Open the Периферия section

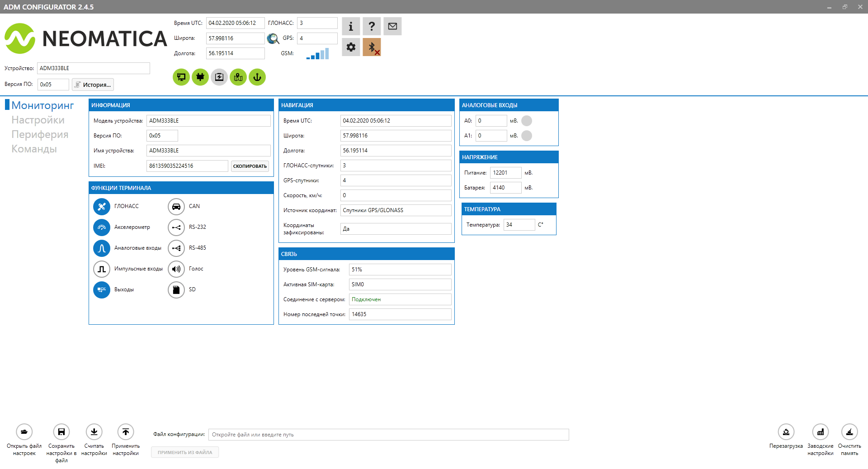coord(40,134)
